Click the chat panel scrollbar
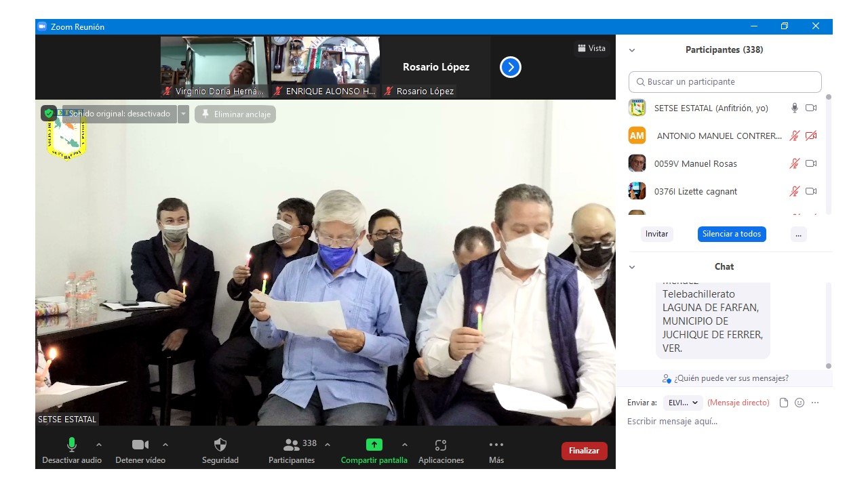The height and width of the screenshot is (488, 868). pos(828,325)
